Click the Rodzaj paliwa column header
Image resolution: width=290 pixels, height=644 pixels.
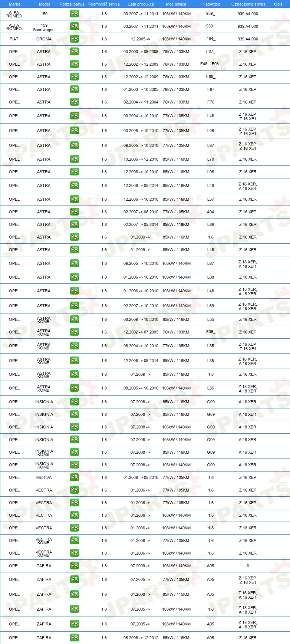pos(72,4)
